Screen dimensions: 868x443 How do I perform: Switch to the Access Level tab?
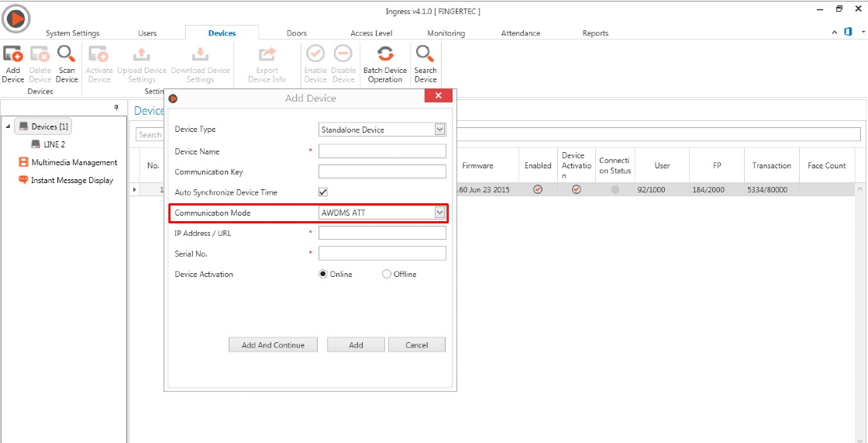point(371,33)
